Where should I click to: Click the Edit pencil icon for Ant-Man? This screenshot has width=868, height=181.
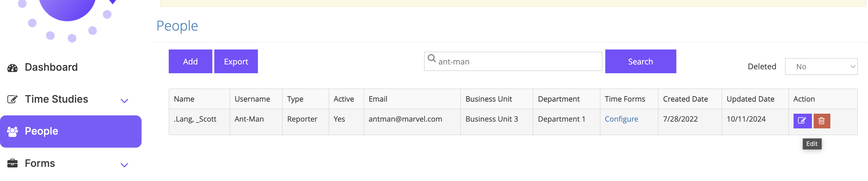802,121
